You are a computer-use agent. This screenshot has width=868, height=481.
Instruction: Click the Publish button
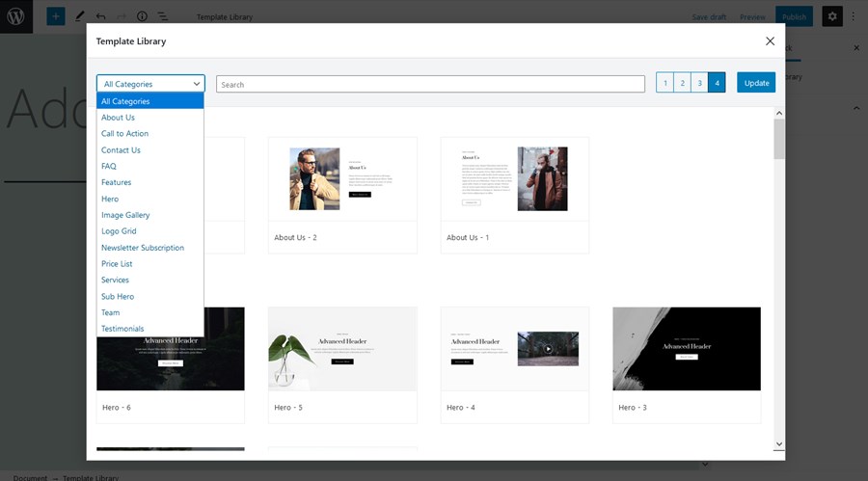[x=795, y=16]
